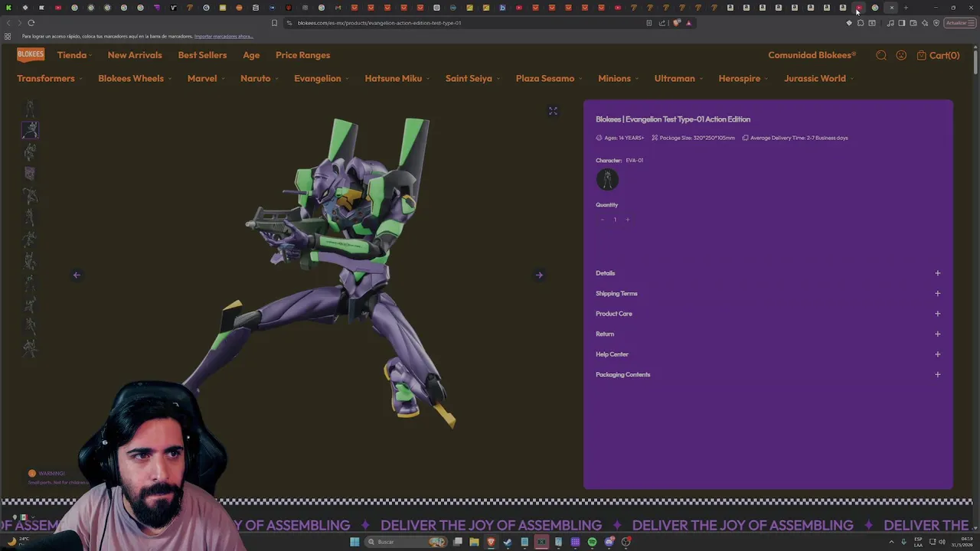Viewport: 980px width, 551px height.
Task: Expand the Details section
Action: (768, 273)
